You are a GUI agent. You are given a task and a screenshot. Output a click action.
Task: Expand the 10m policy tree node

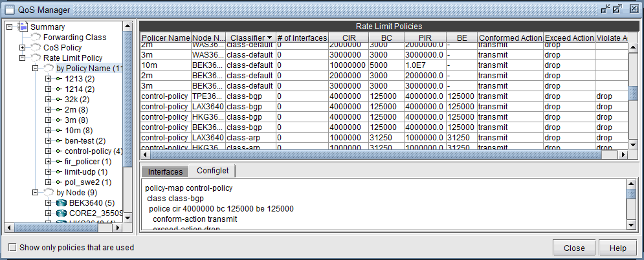48,131
